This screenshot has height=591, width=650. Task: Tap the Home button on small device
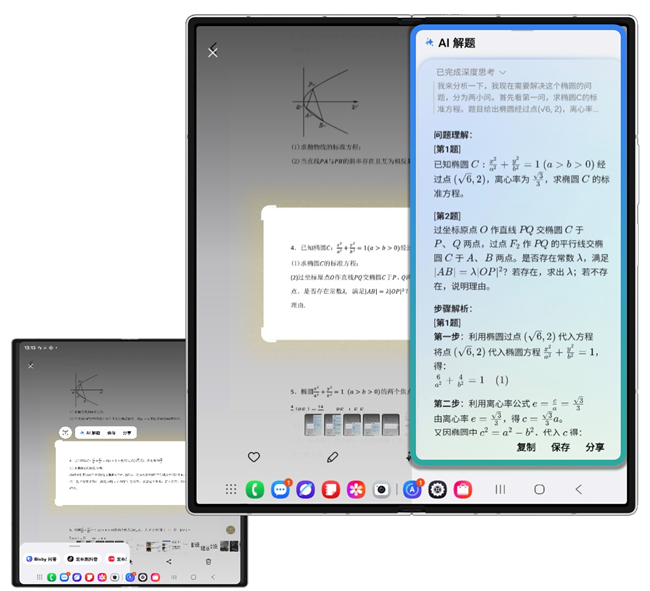point(193,577)
